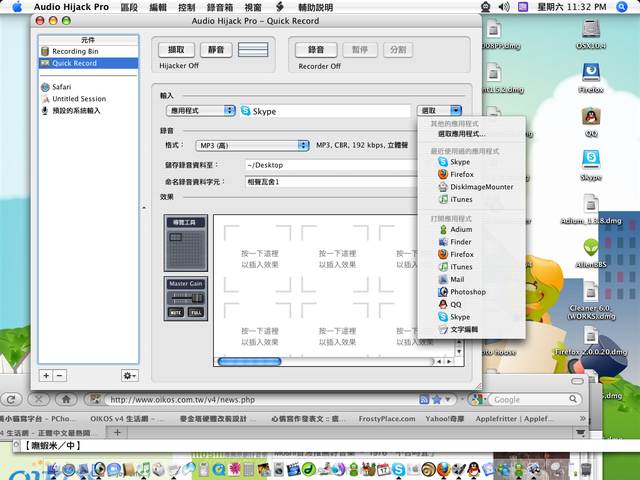Open the Apple menu
This screenshot has height=480, width=640.
click(17, 7)
